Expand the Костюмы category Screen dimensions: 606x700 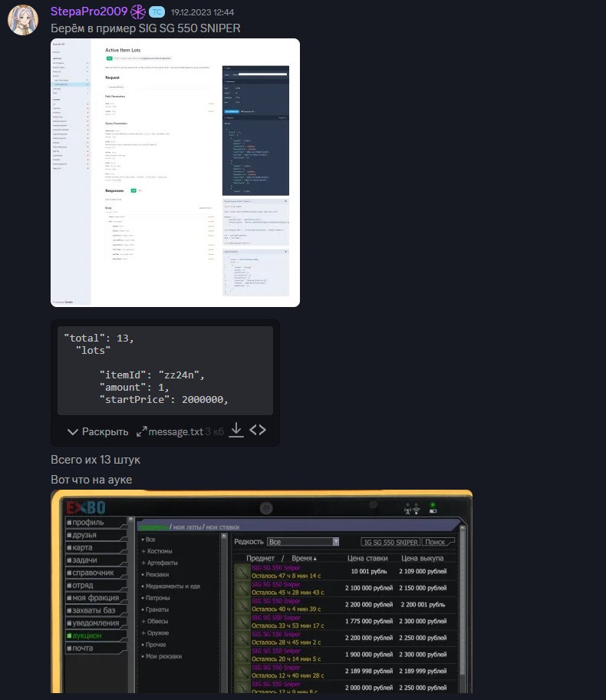tap(156, 551)
